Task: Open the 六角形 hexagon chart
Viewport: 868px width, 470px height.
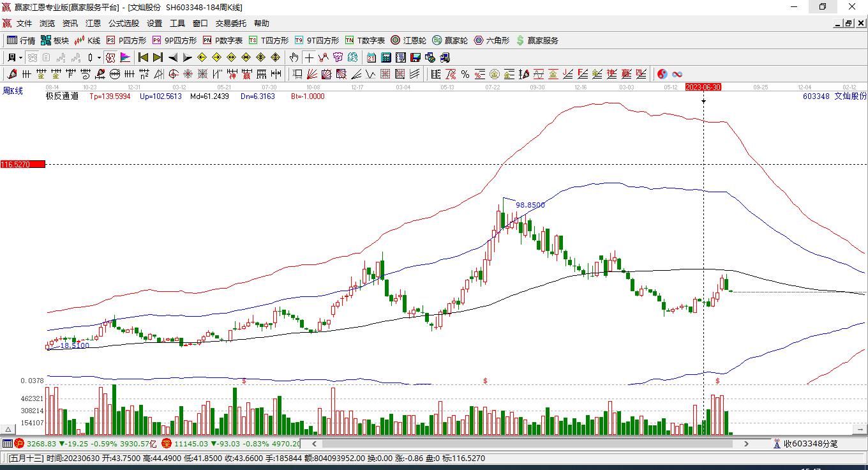Action: [x=491, y=40]
